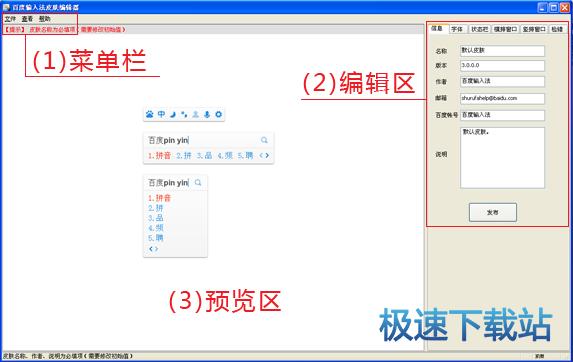Select candidate 2.拼 in vertical window
This screenshot has width=573, height=362.
[156, 208]
